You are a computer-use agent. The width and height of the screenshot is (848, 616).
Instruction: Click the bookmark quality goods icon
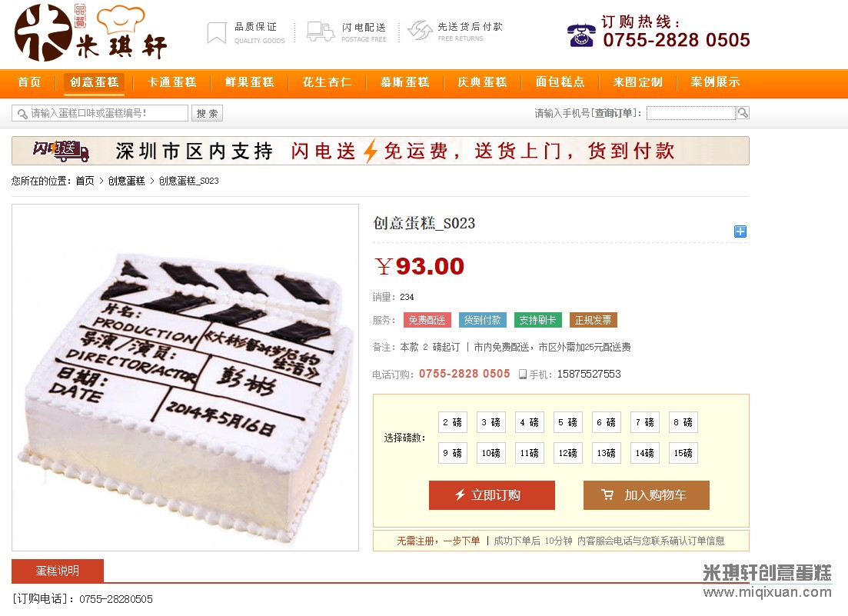(216, 32)
